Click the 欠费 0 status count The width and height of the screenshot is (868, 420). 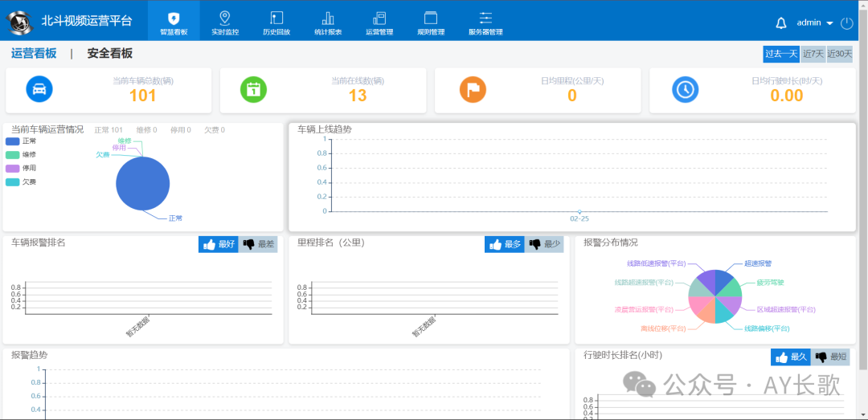[215, 130]
